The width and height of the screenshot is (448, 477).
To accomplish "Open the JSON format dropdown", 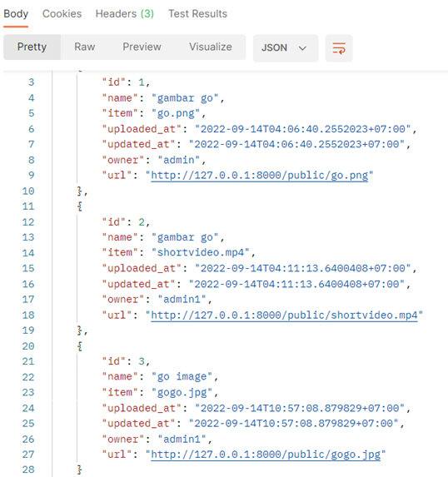I will (285, 48).
